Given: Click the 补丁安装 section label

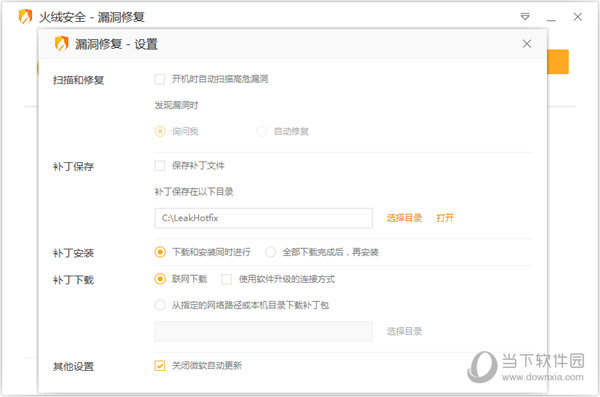Looking at the screenshot, I should (x=73, y=253).
